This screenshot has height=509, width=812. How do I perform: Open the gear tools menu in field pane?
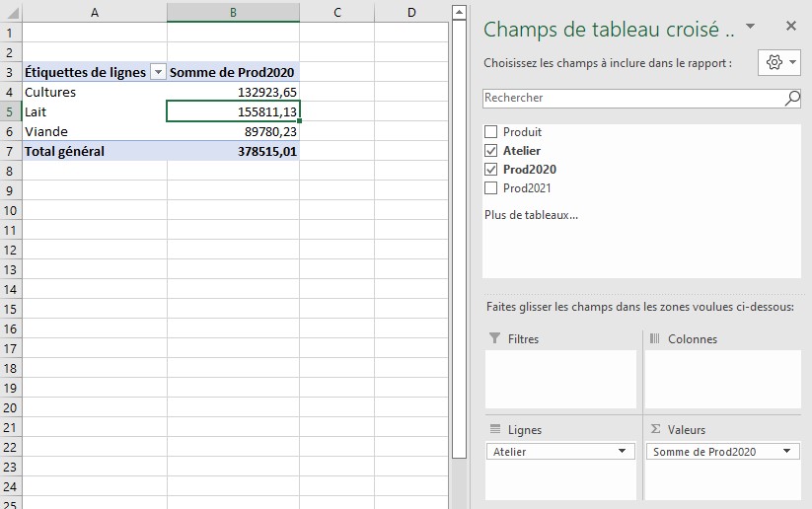(779, 63)
